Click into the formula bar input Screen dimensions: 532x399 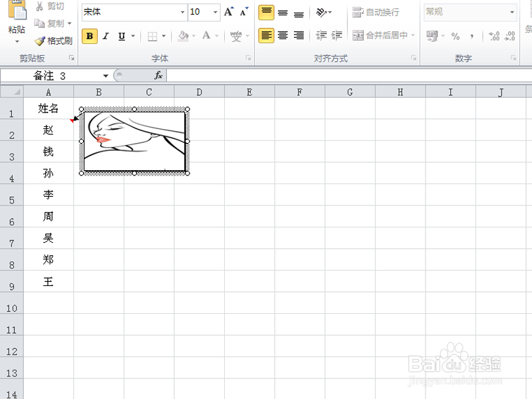[x=350, y=76]
